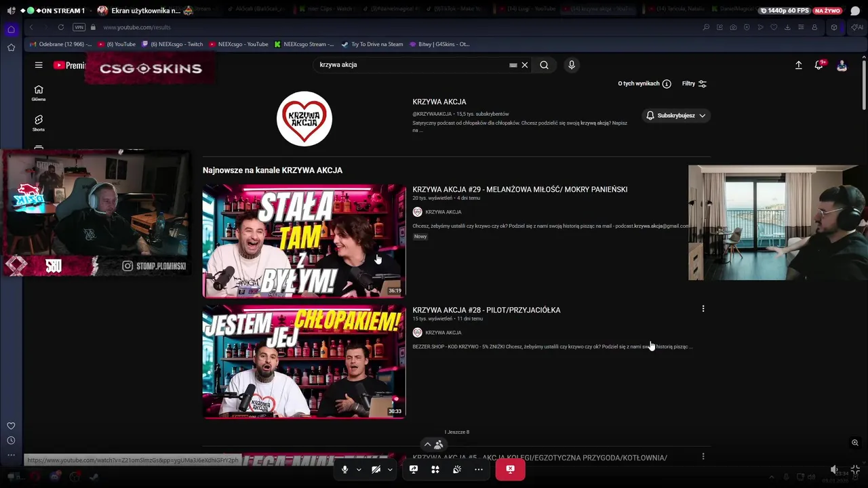
Task: Open browser sidebar home icon
Action: 11,30
